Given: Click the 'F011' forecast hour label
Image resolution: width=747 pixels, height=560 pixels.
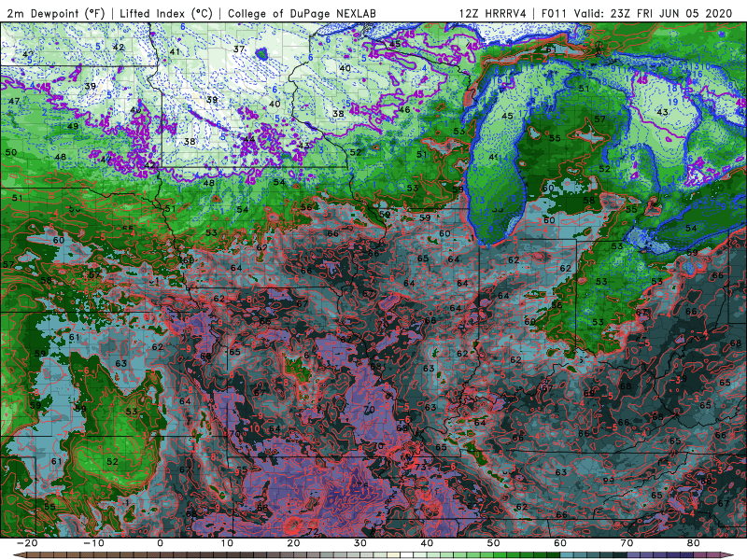Looking at the screenshot, I should (554, 13).
